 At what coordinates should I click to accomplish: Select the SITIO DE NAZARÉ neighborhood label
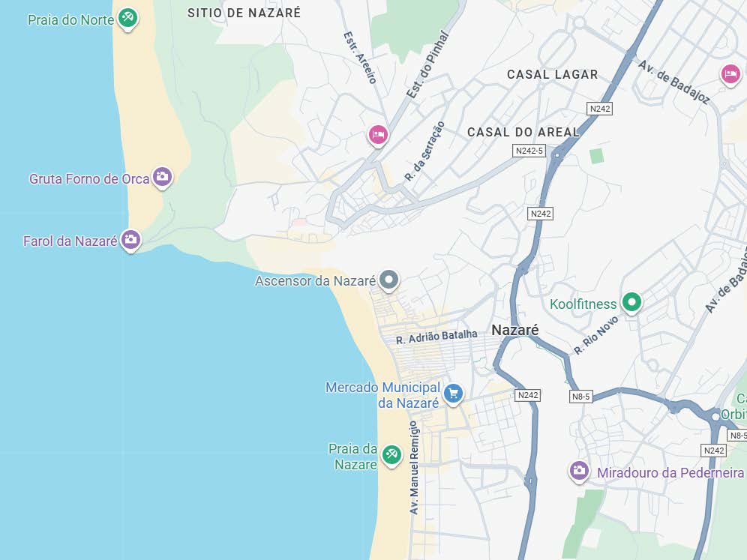pos(244,13)
